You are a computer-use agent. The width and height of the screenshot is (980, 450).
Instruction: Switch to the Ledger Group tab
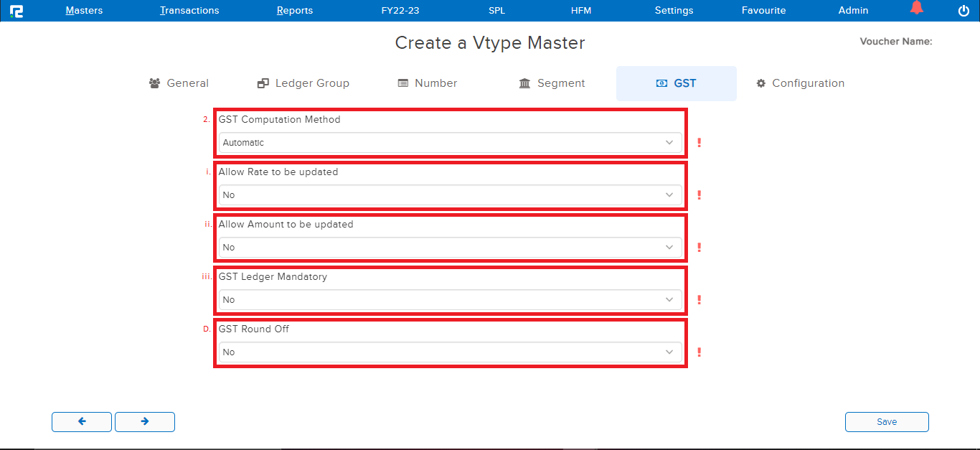(x=303, y=83)
